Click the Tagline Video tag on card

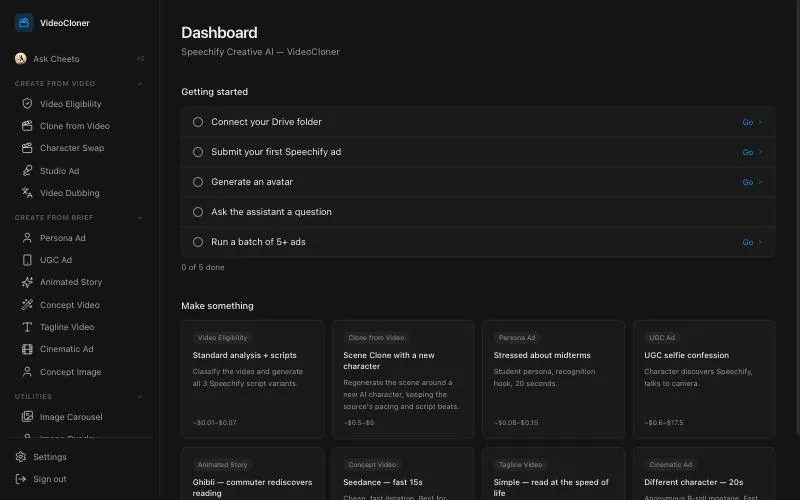(x=520, y=465)
